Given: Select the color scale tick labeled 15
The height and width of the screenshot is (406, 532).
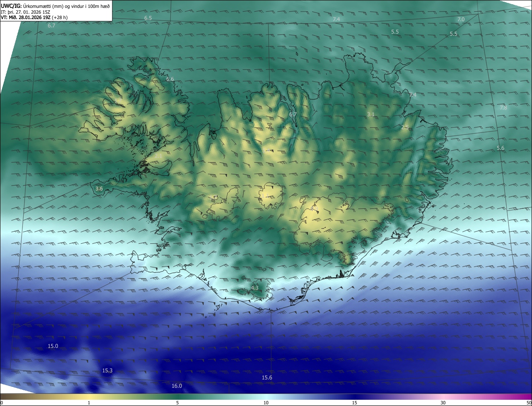Looking at the screenshot, I should (x=355, y=403).
